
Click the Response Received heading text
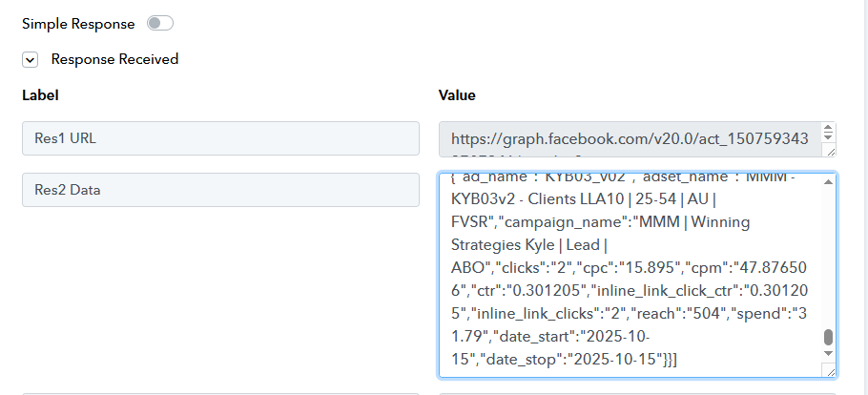coord(114,59)
